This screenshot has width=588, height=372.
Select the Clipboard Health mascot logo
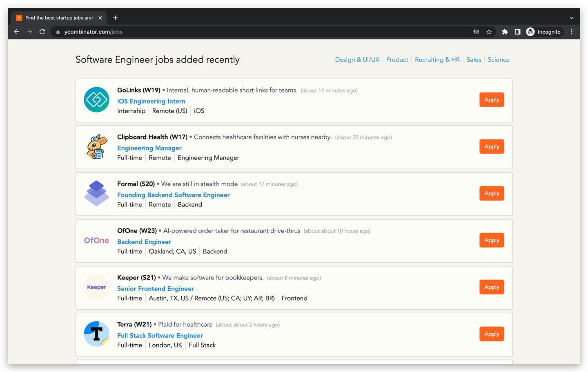(x=96, y=147)
